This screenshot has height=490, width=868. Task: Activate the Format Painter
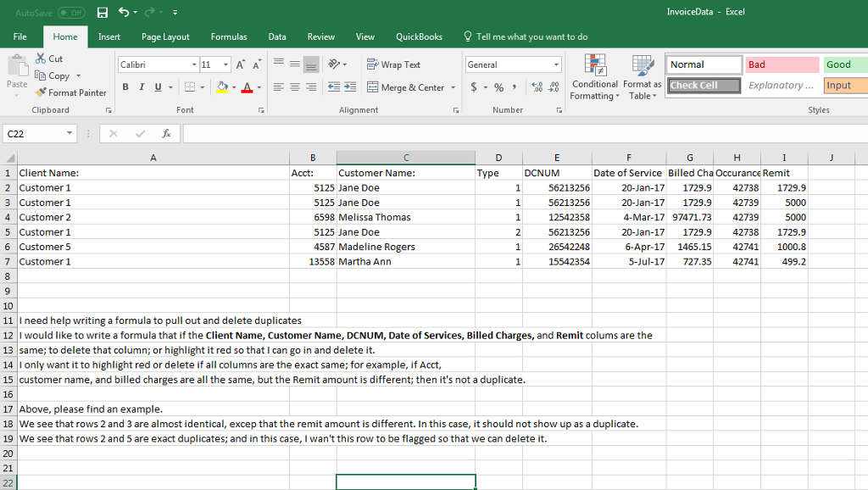(71, 92)
